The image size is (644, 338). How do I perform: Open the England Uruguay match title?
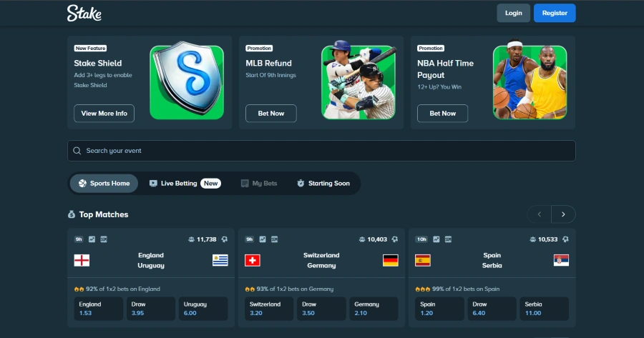point(151,260)
